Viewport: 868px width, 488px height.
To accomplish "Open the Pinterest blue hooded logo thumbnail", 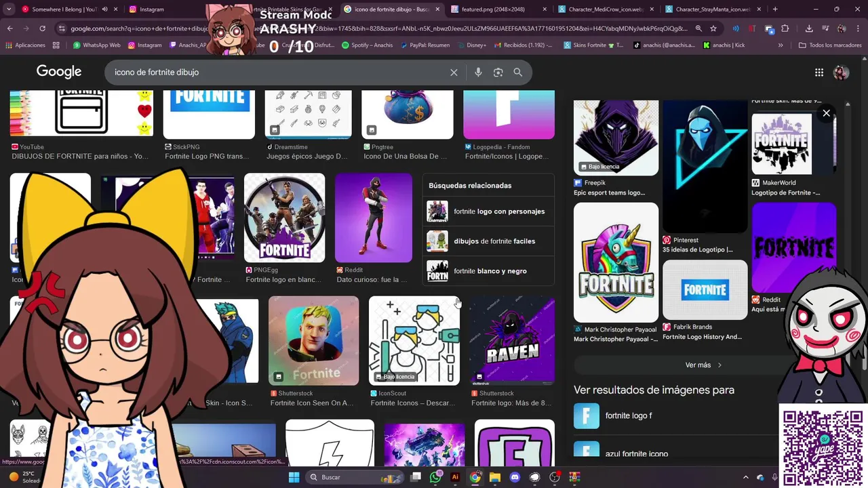I will coord(705,167).
